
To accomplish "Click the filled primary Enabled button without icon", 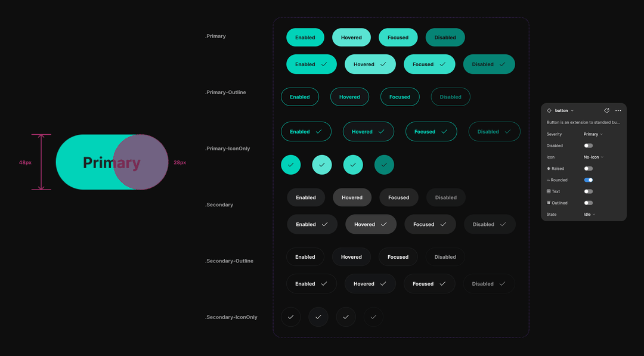I will [305, 38].
